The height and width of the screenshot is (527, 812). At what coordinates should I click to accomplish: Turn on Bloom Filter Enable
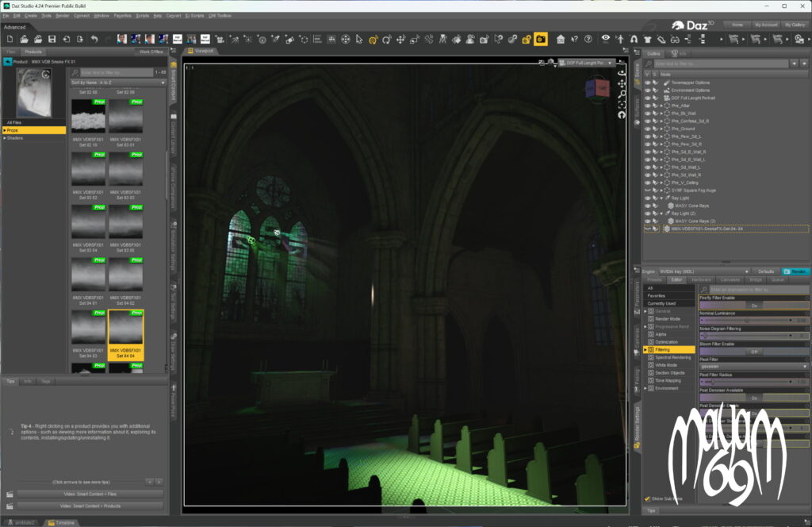point(753,352)
